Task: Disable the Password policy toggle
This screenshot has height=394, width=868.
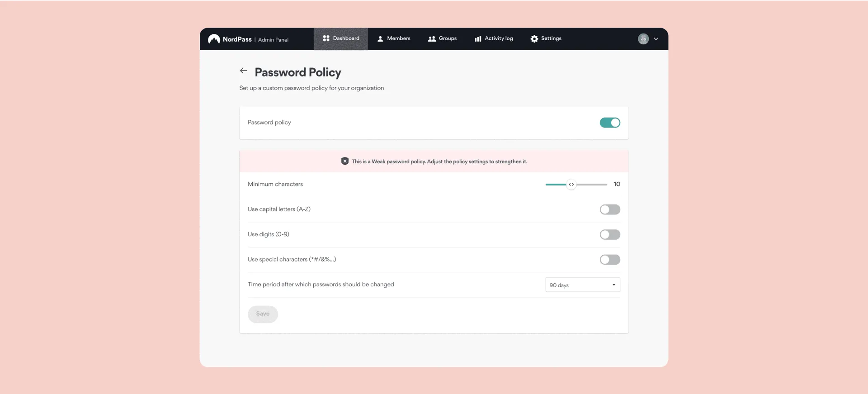Action: point(610,123)
